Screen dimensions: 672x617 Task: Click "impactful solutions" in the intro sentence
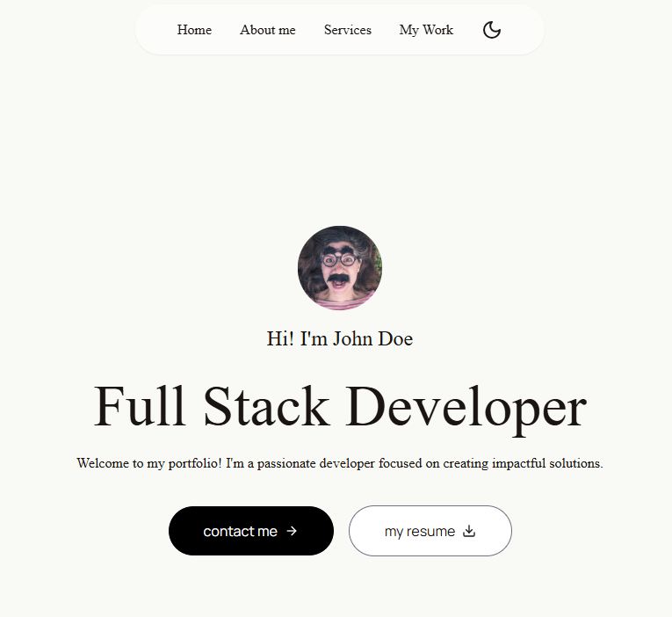(547, 463)
